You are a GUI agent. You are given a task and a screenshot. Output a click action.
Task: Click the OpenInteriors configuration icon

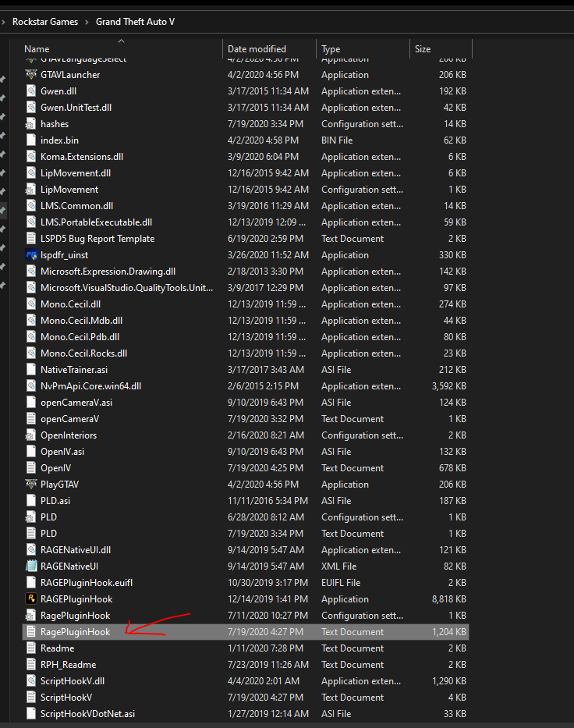point(31,435)
